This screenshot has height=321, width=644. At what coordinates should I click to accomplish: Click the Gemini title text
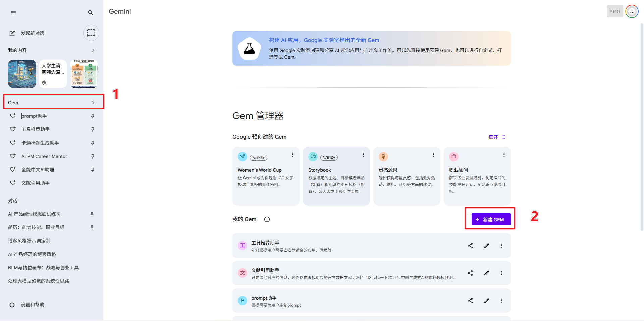pos(120,11)
